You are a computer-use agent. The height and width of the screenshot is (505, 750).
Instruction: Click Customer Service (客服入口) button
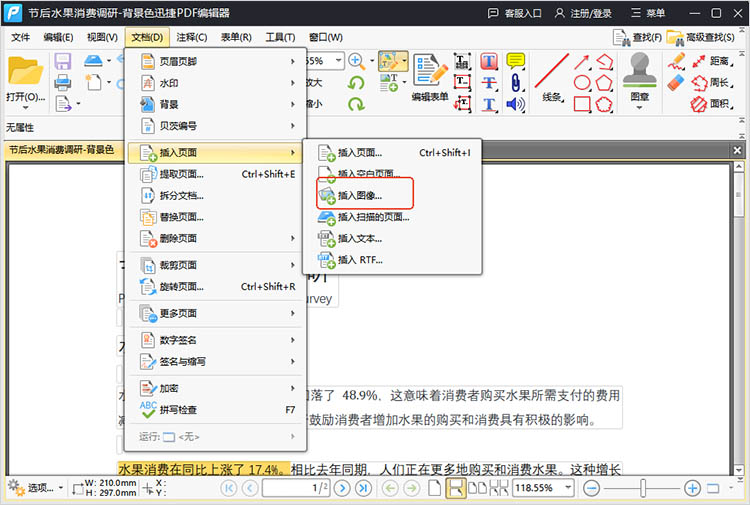(x=515, y=13)
